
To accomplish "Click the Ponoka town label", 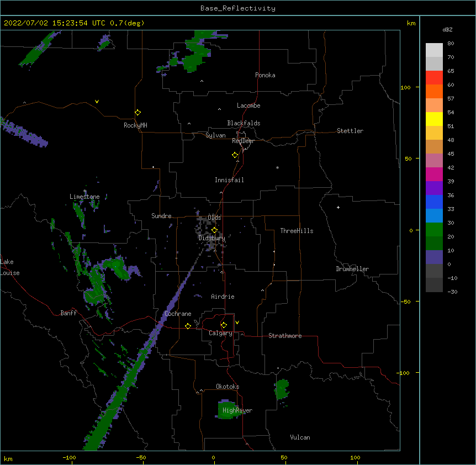I will [265, 75].
